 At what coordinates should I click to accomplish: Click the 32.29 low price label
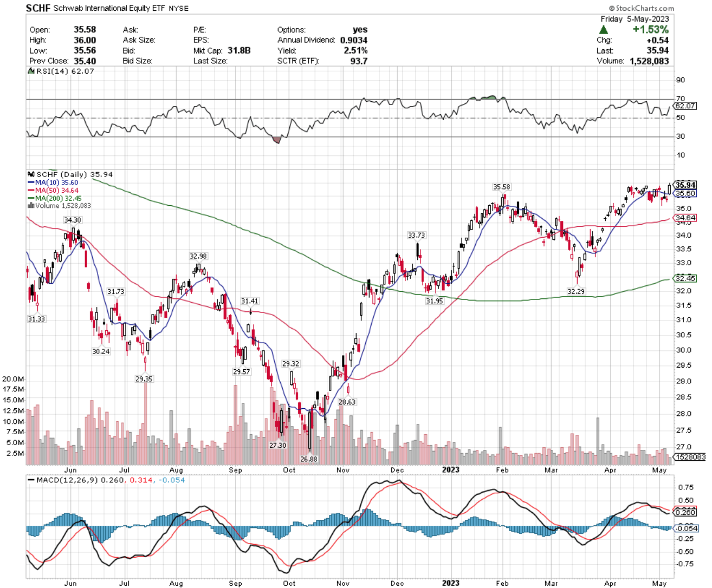pyautogui.click(x=576, y=291)
